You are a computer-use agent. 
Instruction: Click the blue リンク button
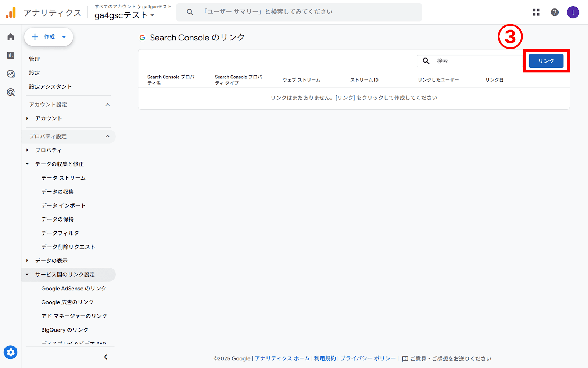tap(546, 61)
